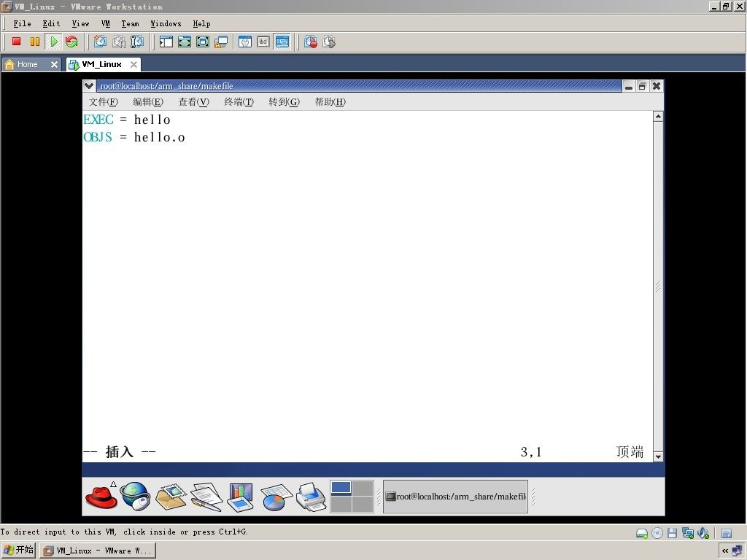
Task: Open the terminal 帮助(H) menu
Action: point(330,101)
